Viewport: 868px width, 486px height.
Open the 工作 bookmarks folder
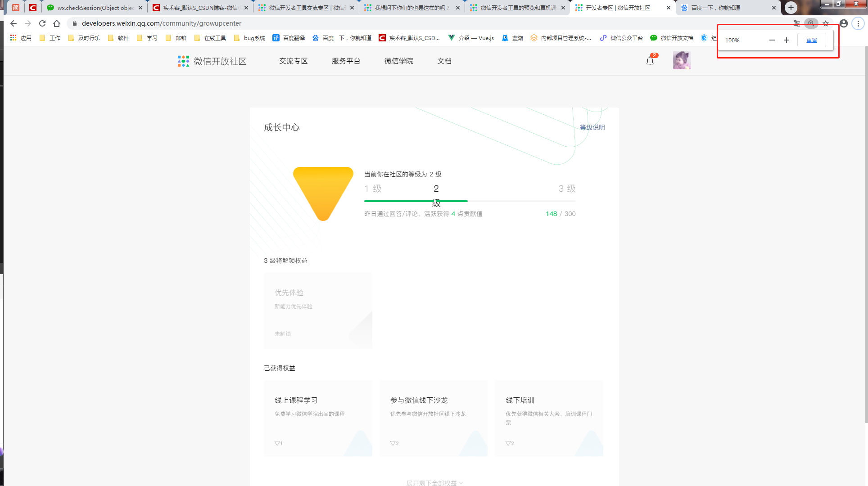50,38
